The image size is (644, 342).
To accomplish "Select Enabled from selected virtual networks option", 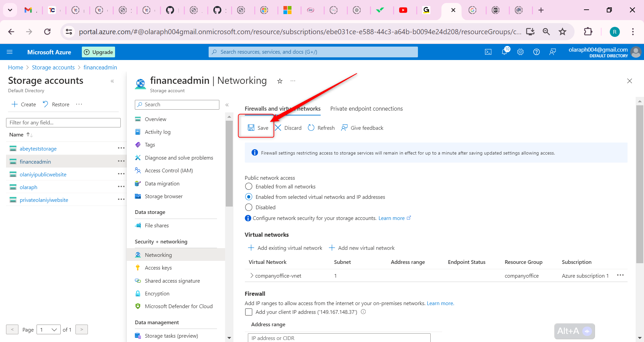I will pyautogui.click(x=249, y=197).
